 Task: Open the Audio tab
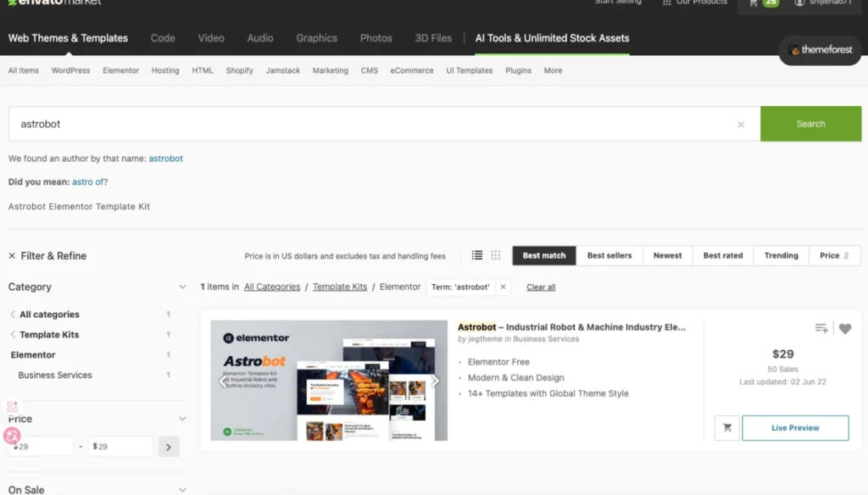(260, 38)
